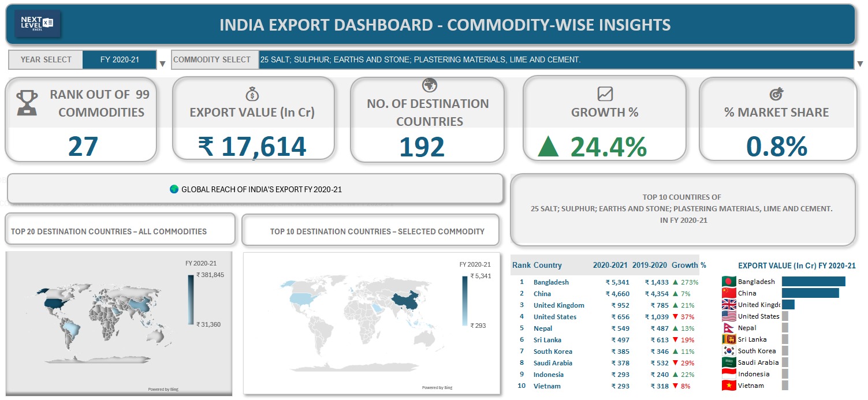
Task: Click the chart icon above Growth %
Action: coord(605,94)
